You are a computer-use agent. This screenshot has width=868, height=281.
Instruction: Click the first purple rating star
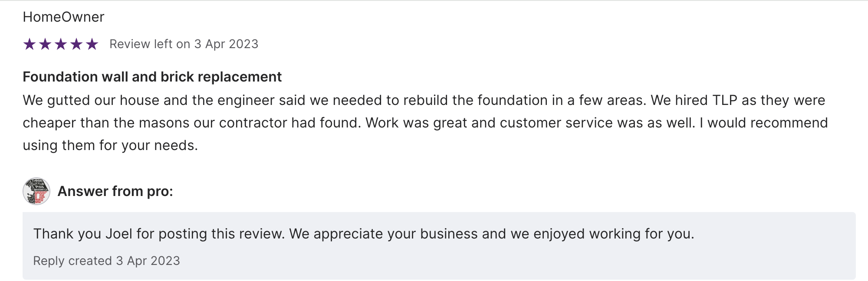click(30, 44)
